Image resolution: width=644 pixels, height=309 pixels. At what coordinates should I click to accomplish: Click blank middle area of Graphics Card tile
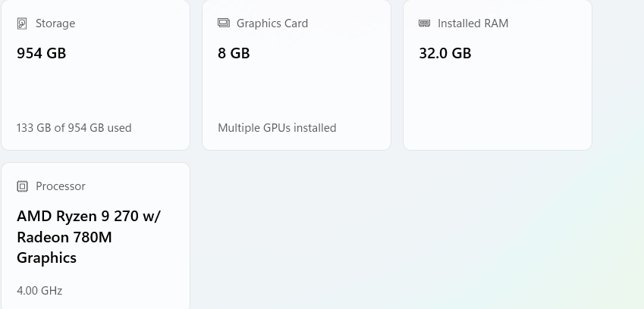[x=296, y=91]
